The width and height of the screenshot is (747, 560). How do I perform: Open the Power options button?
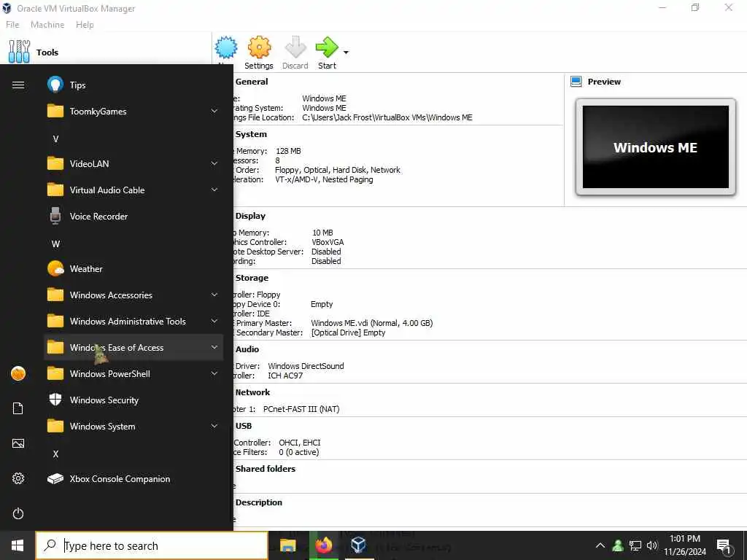click(18, 513)
